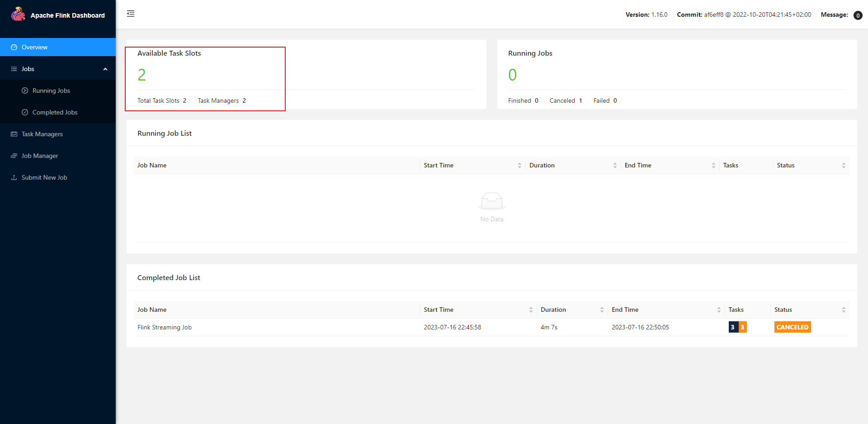868x424 pixels.
Task: Click the Running Job List heading
Action: coord(165,133)
